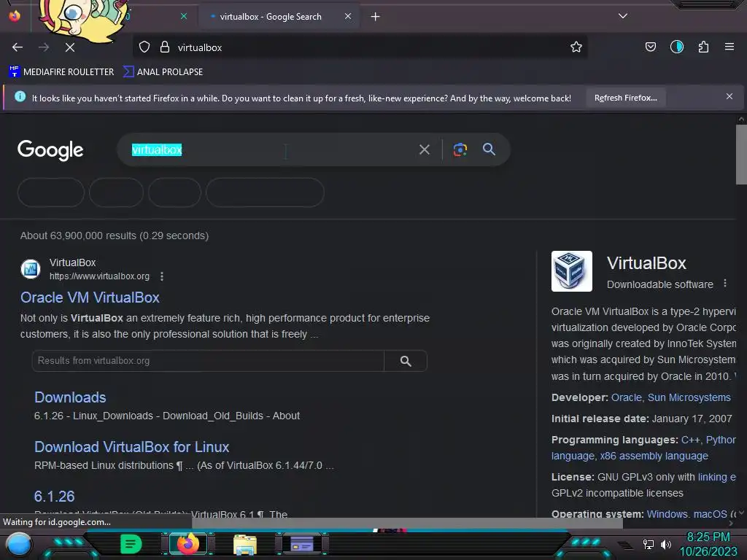Open the Extensions puzzle icon
This screenshot has height=560, width=747.
coord(703,47)
